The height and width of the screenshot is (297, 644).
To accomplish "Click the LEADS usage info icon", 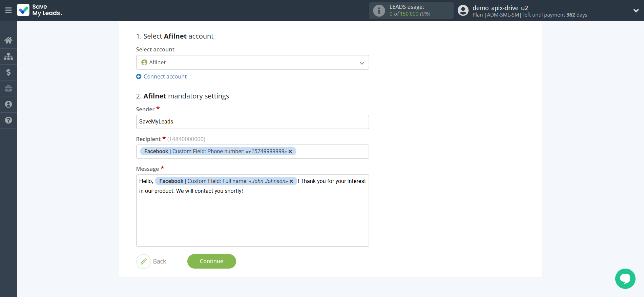I will [379, 11].
